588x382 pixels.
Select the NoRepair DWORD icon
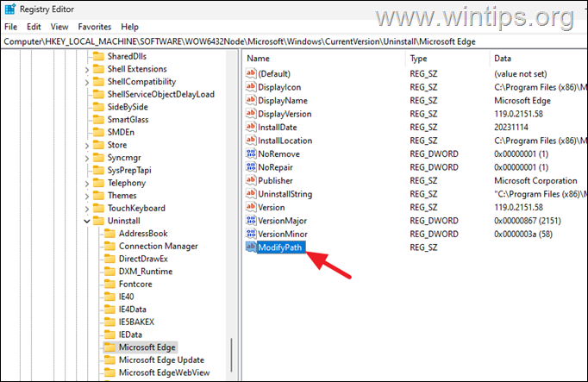pyautogui.click(x=251, y=167)
